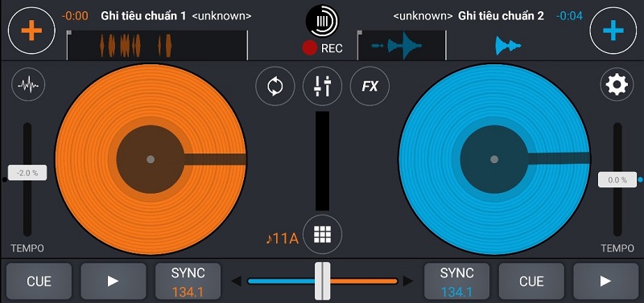Click track title Ghi tiêu chuẩn 2
The height and width of the screenshot is (303, 644).
point(501,16)
